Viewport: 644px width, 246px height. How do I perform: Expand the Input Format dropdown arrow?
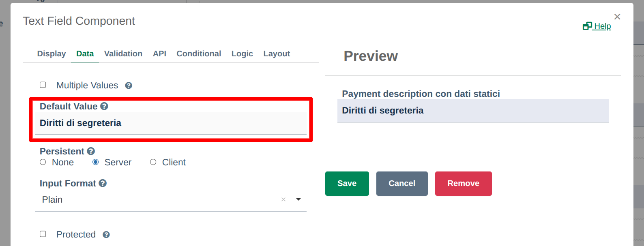point(298,199)
